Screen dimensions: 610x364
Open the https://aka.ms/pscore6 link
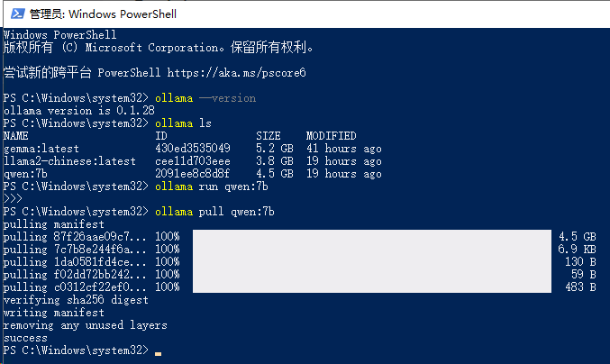pos(241,72)
